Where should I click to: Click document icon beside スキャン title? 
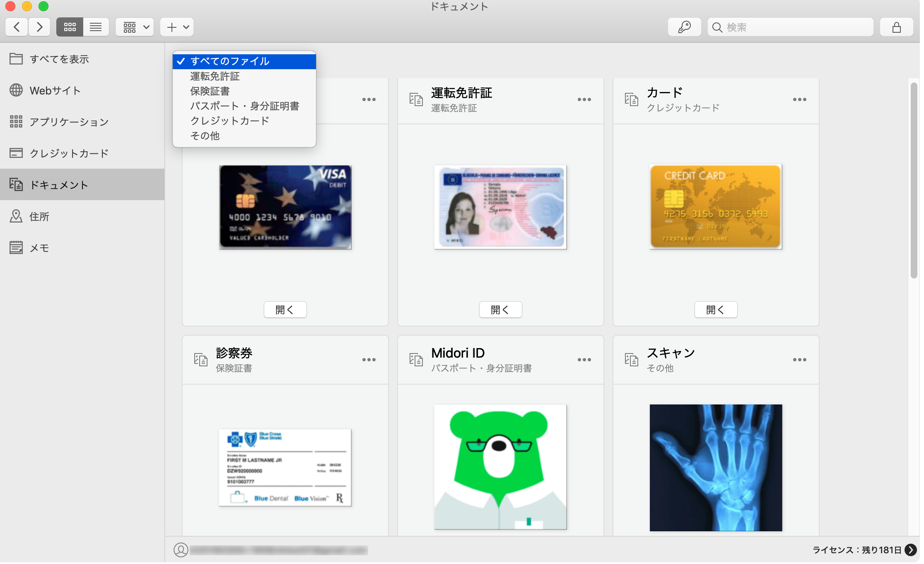[631, 359]
